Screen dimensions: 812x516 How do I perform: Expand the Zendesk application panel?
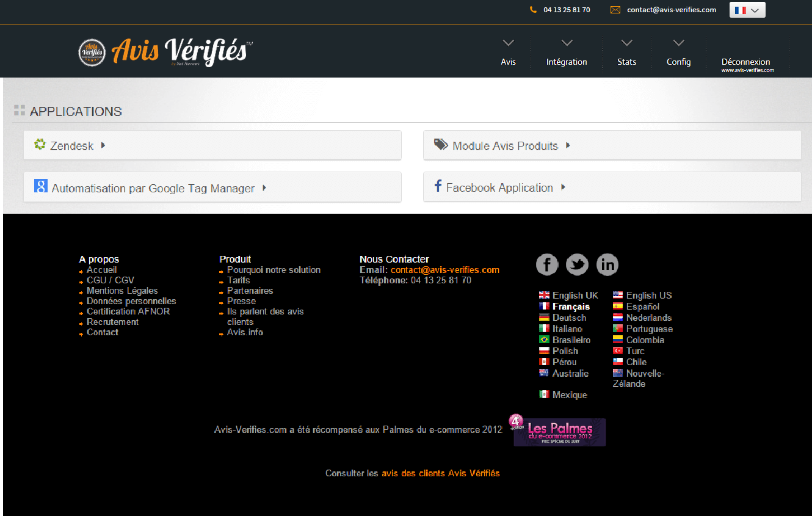tap(212, 145)
